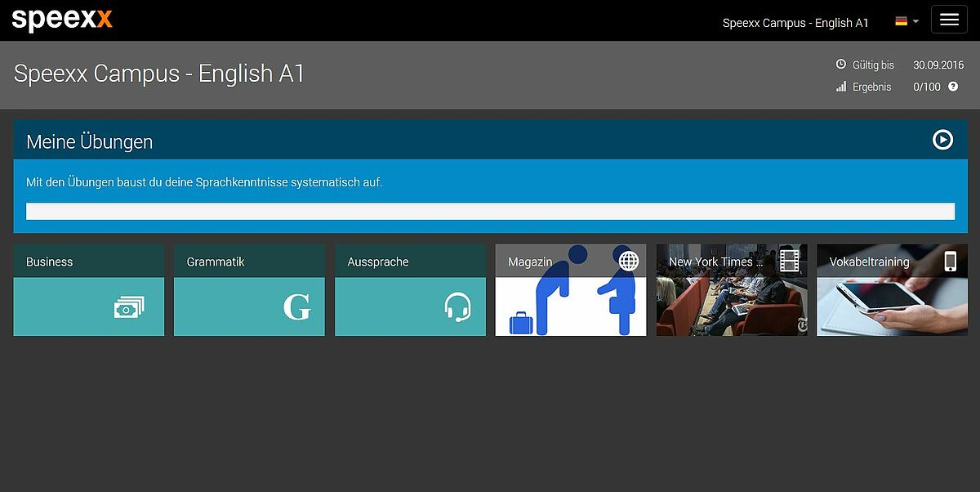Click the film strip icon on New York Times tile
This screenshot has width=980, height=492.
coord(789,261)
